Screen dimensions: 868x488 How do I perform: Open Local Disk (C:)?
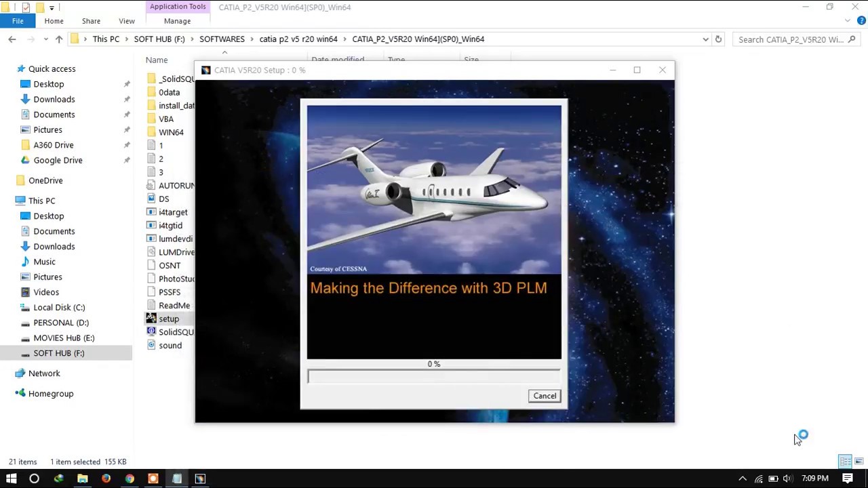tap(59, 308)
